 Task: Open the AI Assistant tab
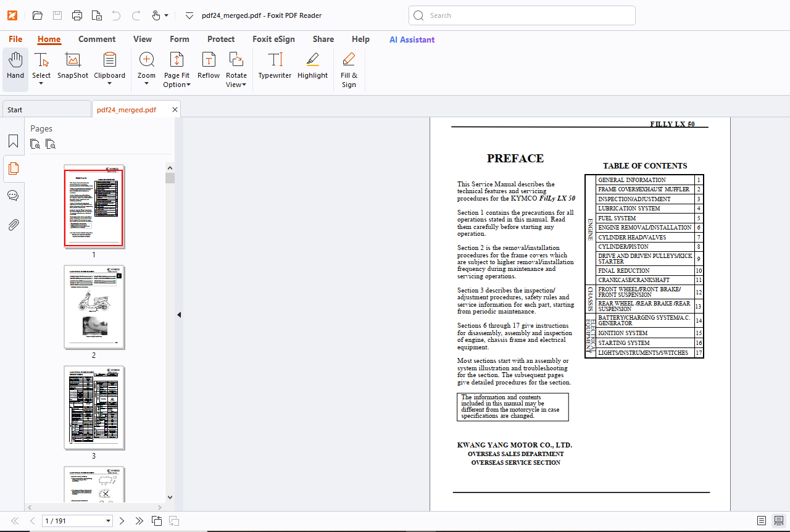412,39
